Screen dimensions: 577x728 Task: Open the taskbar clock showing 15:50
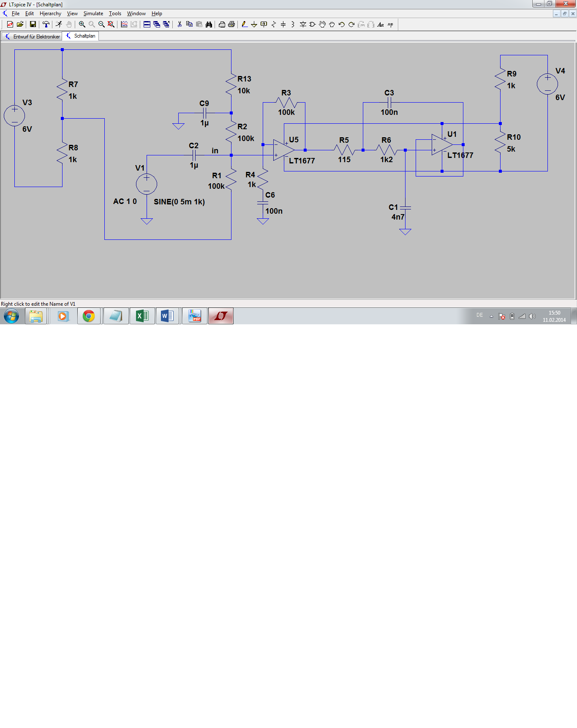(554, 316)
